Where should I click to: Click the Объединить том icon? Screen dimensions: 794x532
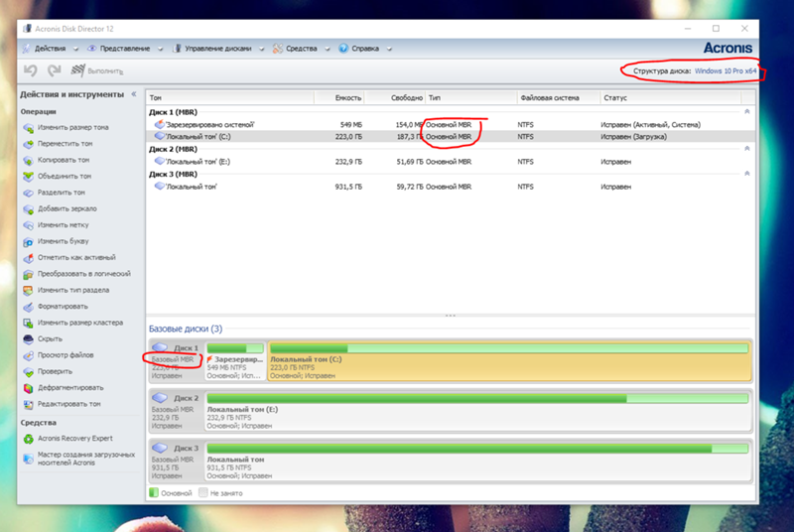click(x=29, y=177)
